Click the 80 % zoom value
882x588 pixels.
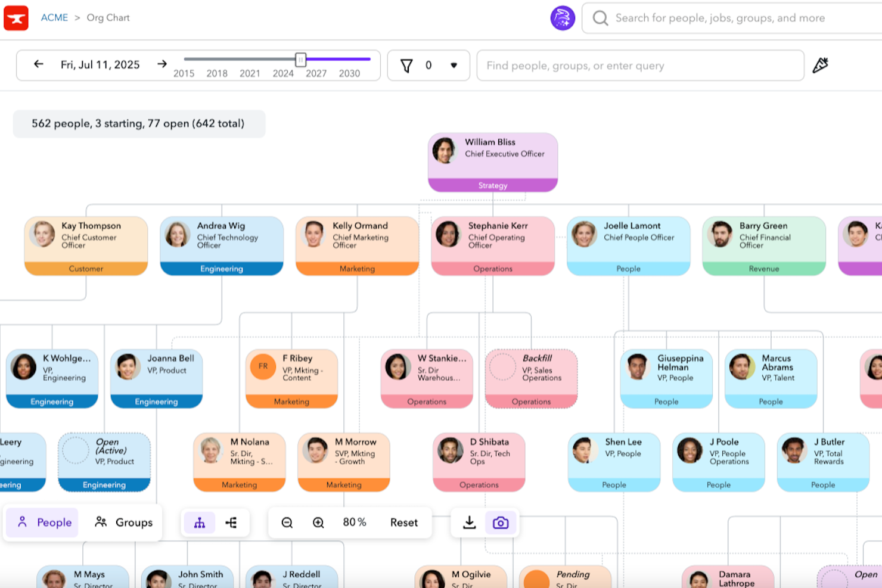(x=355, y=522)
